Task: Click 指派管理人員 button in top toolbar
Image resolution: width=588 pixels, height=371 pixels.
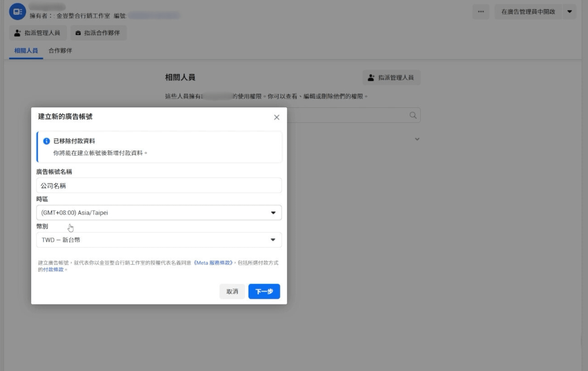Action: point(37,33)
